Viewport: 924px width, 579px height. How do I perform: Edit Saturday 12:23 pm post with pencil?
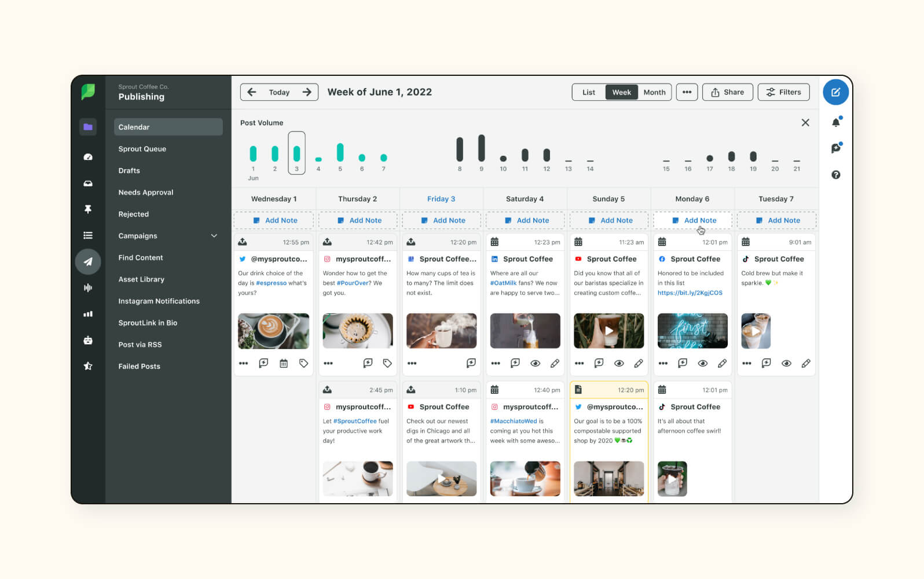tap(555, 363)
